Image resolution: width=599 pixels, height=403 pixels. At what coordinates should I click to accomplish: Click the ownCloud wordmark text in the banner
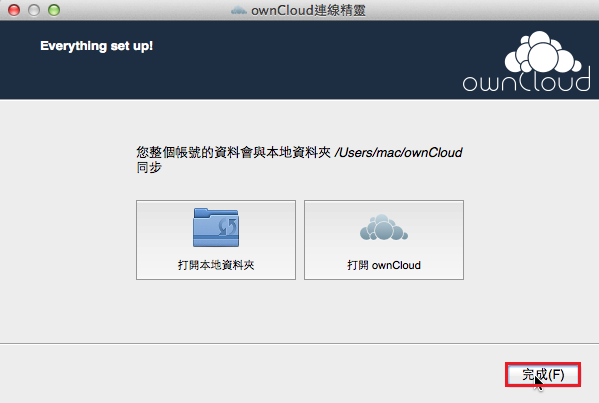point(526,81)
